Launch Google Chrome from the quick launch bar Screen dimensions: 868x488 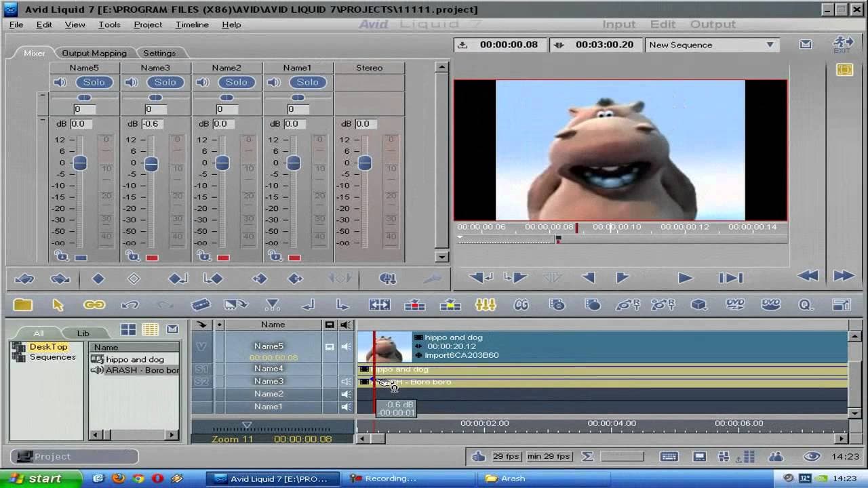pyautogui.click(x=138, y=479)
